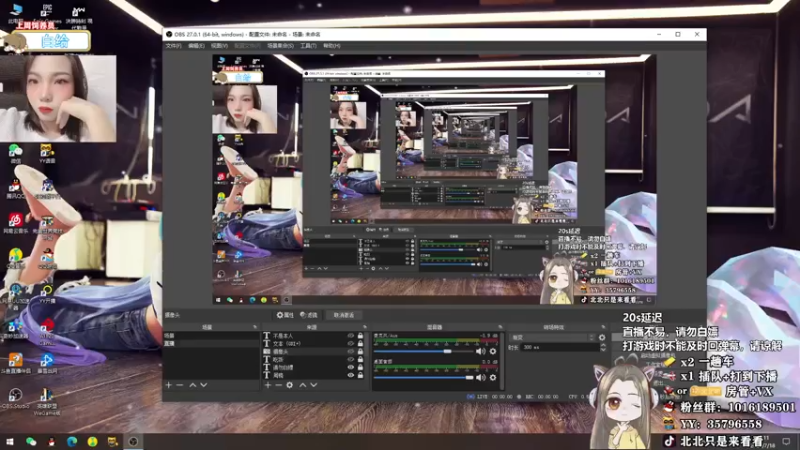Mute the desktop audio speaker icon
Screen dimensions: 800x450
pos(481,378)
